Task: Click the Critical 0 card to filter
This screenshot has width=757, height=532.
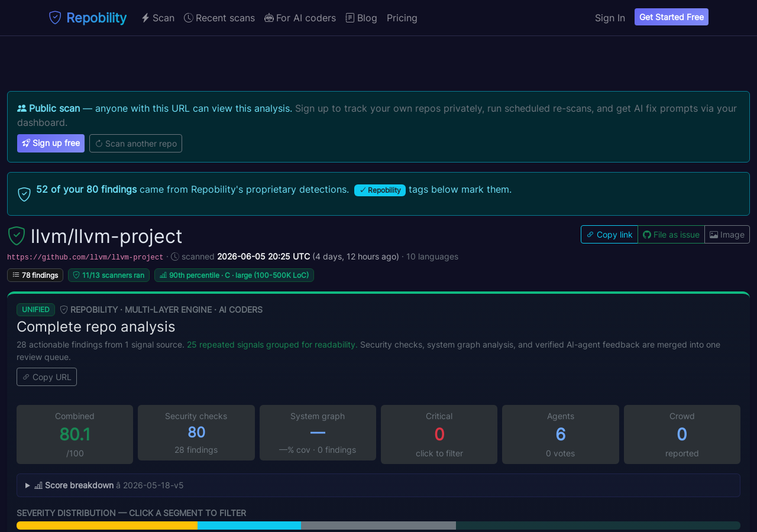Action: 439,434
